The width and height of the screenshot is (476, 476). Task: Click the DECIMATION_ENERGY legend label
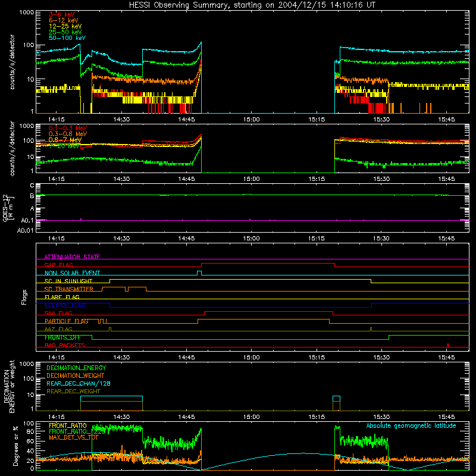pyautogui.click(x=76, y=368)
